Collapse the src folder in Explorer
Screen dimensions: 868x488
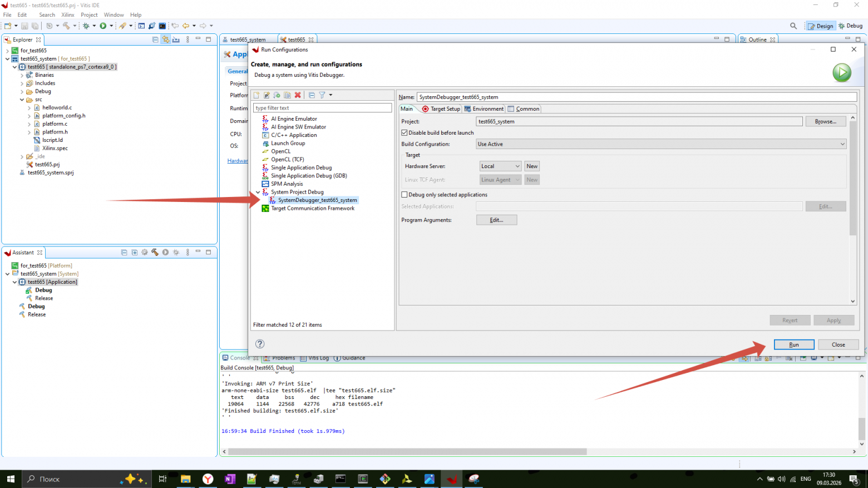click(22, 100)
